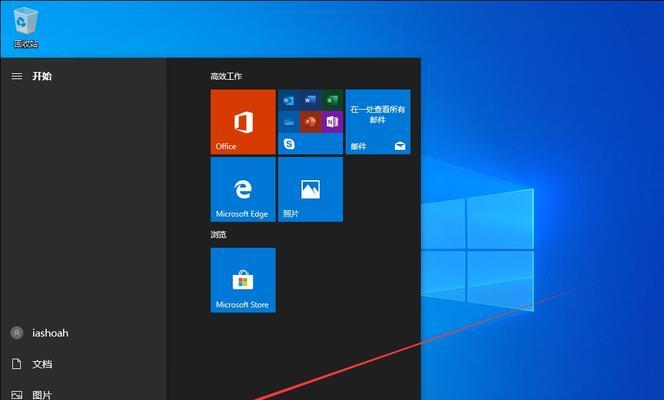Open Documents via the document icon
664x400 pixels.
point(17,364)
